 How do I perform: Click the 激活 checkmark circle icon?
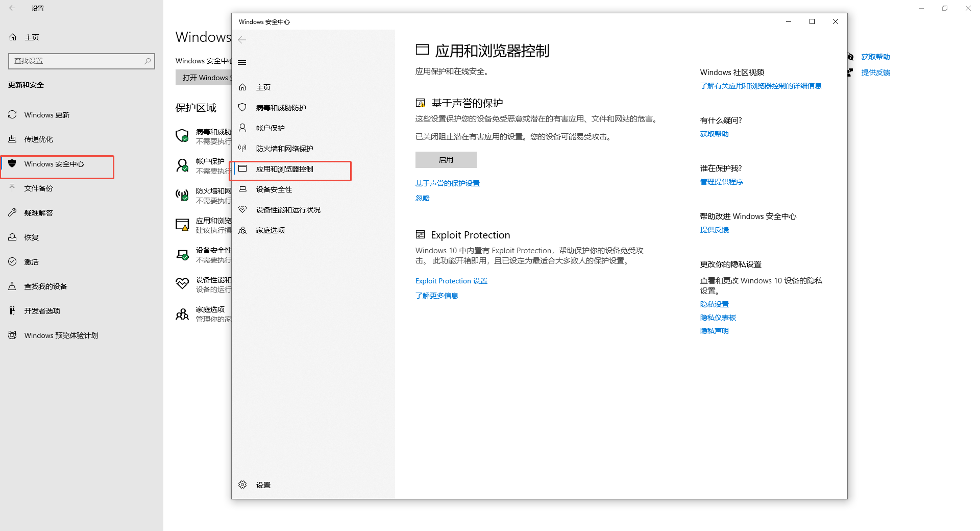(12, 261)
